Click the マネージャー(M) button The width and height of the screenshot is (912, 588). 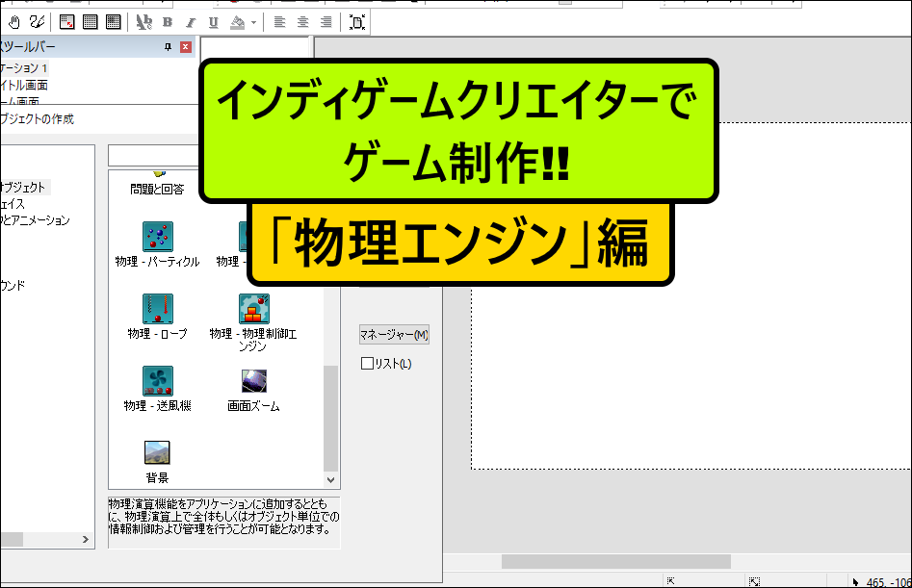[x=394, y=335]
